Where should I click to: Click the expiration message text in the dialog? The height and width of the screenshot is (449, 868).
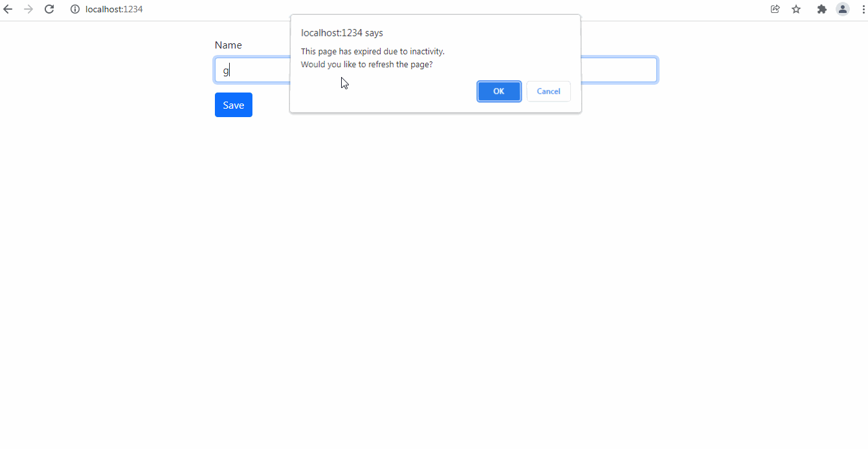[x=373, y=51]
